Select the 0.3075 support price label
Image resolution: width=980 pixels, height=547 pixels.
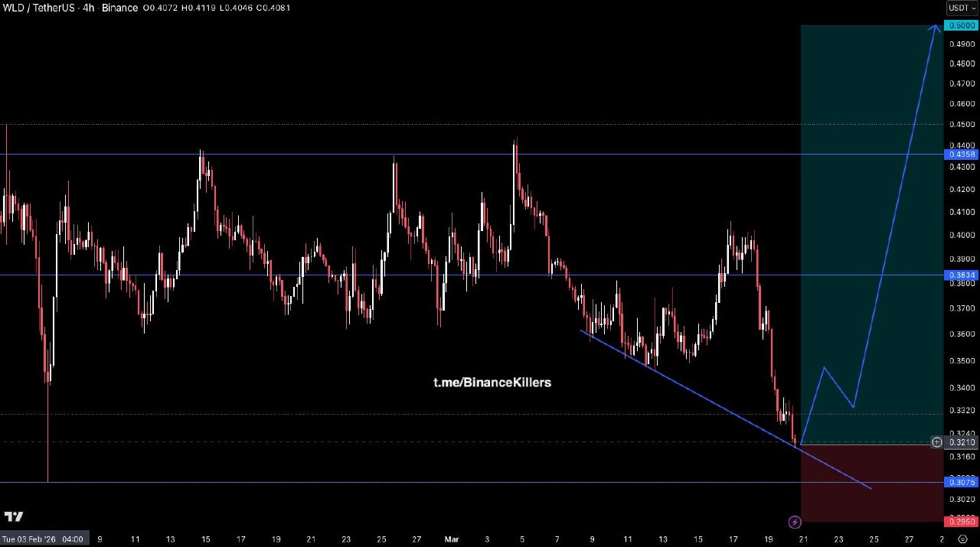tap(962, 482)
